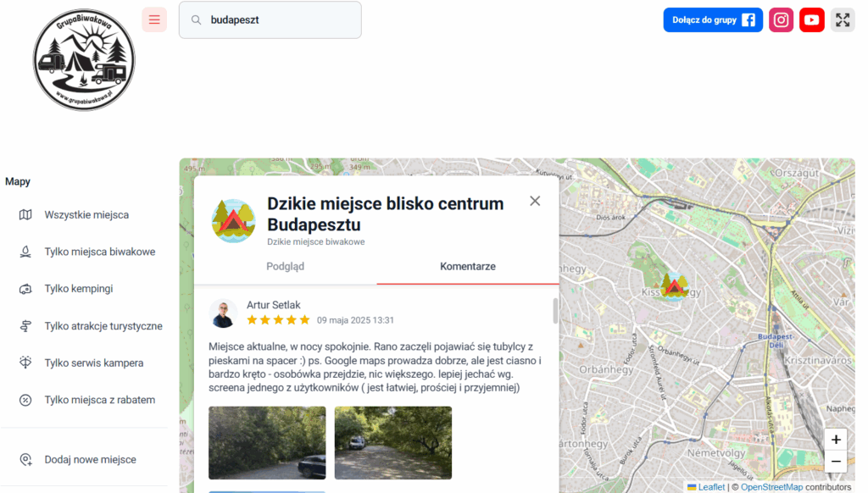The image size is (868, 493).
Task: Click the "Dołącz do grupy" Facebook button
Action: pyautogui.click(x=713, y=19)
